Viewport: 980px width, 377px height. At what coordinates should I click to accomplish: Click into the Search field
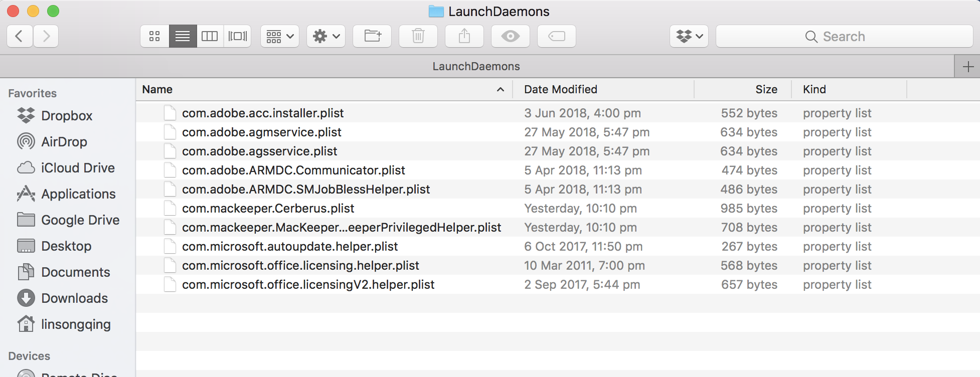click(845, 36)
